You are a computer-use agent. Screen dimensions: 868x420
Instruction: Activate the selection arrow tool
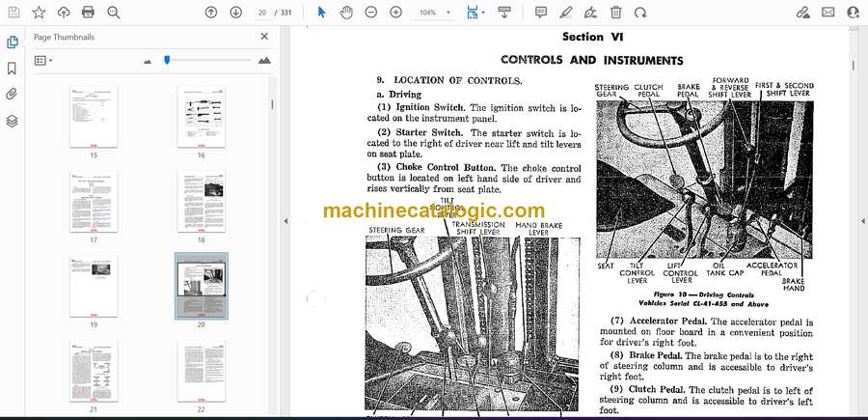click(321, 13)
